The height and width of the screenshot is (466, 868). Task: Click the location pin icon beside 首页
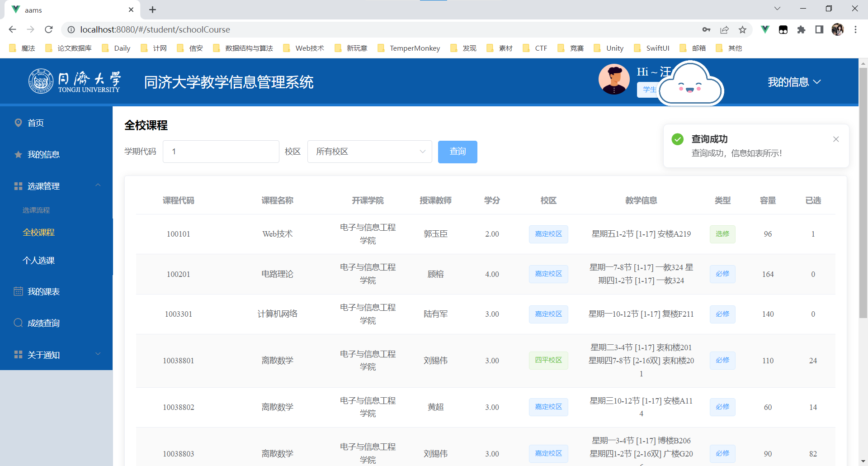18,123
